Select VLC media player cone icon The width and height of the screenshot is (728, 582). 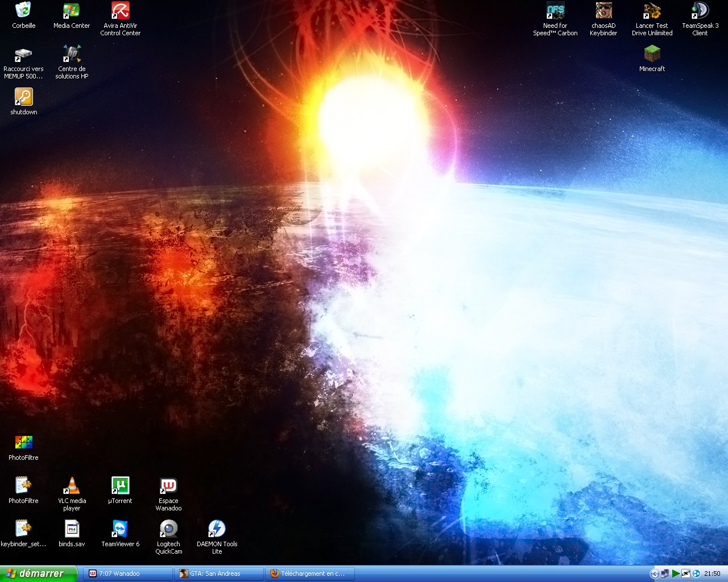[x=72, y=494]
